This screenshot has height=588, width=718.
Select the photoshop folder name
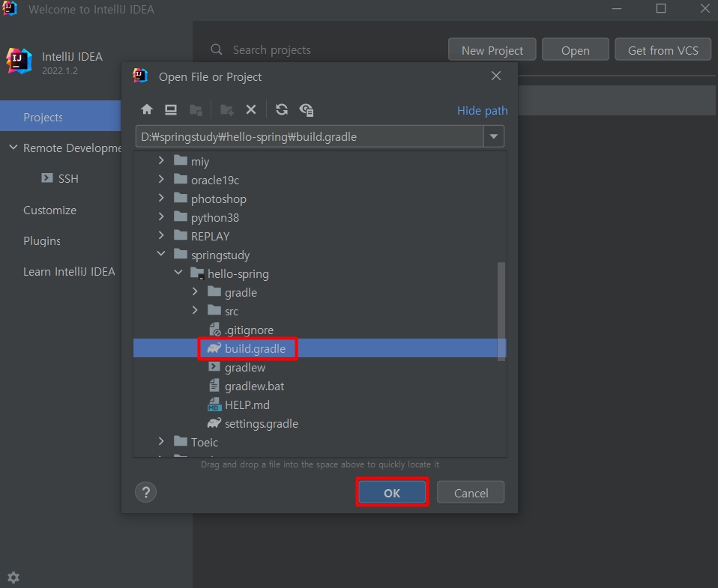(x=219, y=199)
